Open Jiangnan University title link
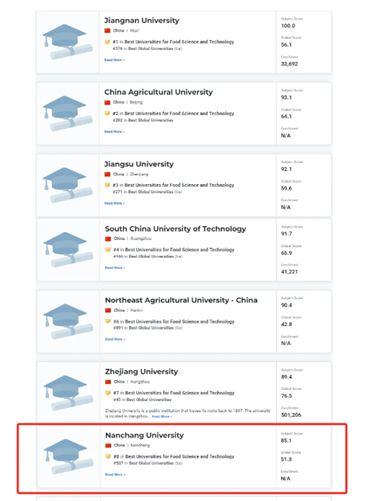This screenshot has width=376, height=501. pyautogui.click(x=142, y=20)
